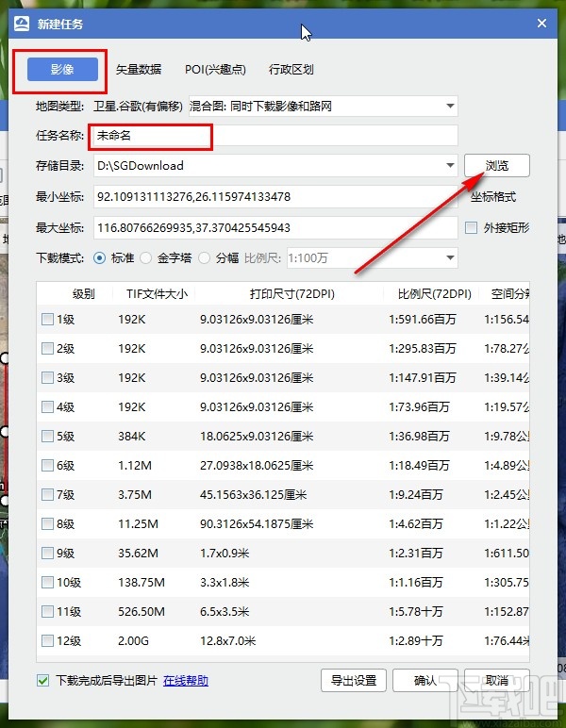This screenshot has width=566, height=728.
Task: Click the 比例尺(72DPI) column header
Action: [435, 294]
